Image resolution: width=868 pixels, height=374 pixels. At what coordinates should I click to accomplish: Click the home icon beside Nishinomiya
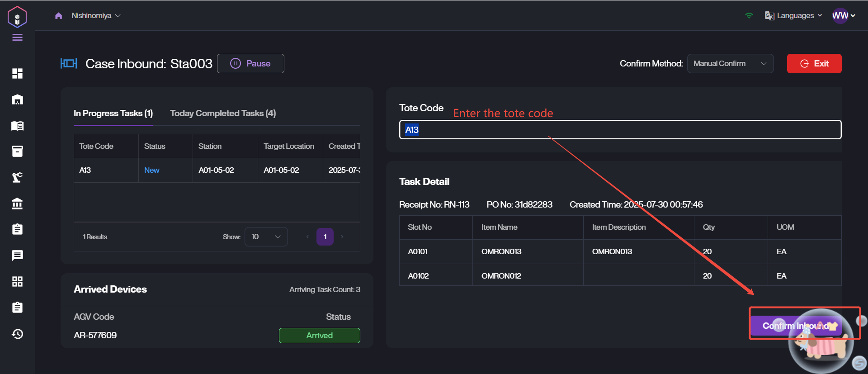coord(58,16)
